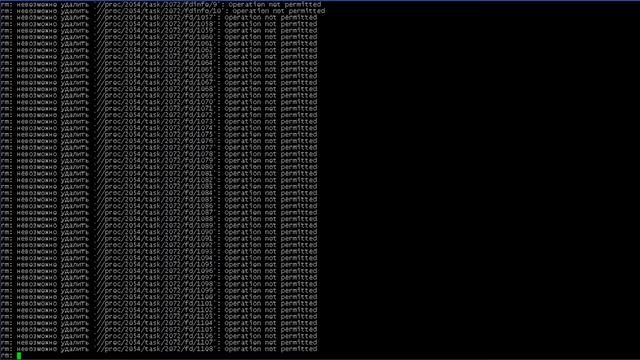Viewport: 640px width, 360px height.
Task: Click the rm error line for fd/1065
Action: click(x=158, y=70)
